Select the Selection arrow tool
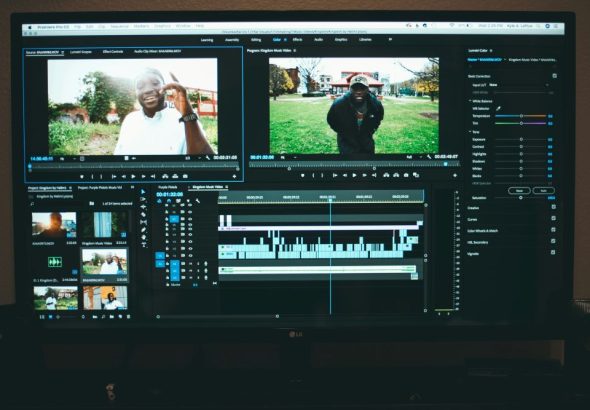This screenshot has height=410, width=590. pyautogui.click(x=143, y=191)
